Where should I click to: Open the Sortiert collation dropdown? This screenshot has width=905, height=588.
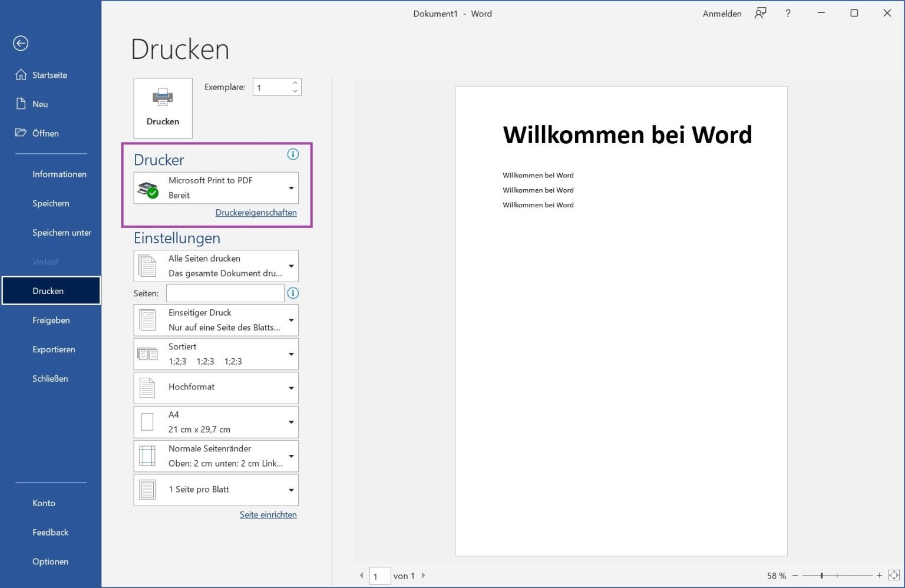pos(216,354)
